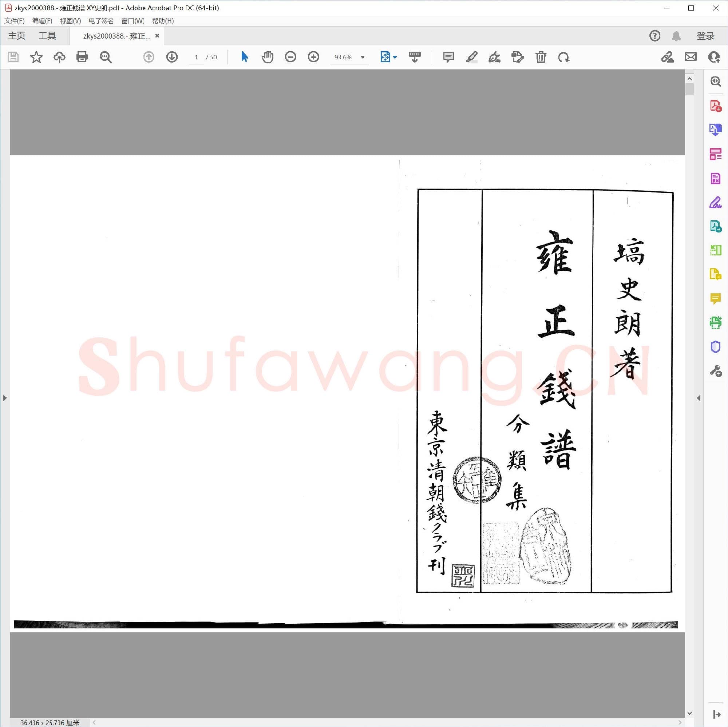
Task: Delete the current page with trash icon
Action: tap(541, 57)
